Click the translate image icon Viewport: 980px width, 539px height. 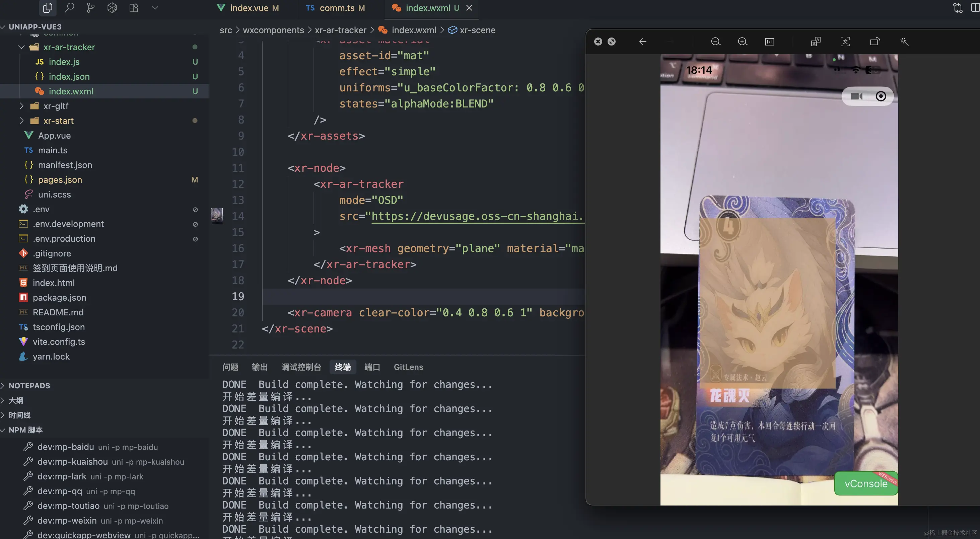tap(815, 42)
